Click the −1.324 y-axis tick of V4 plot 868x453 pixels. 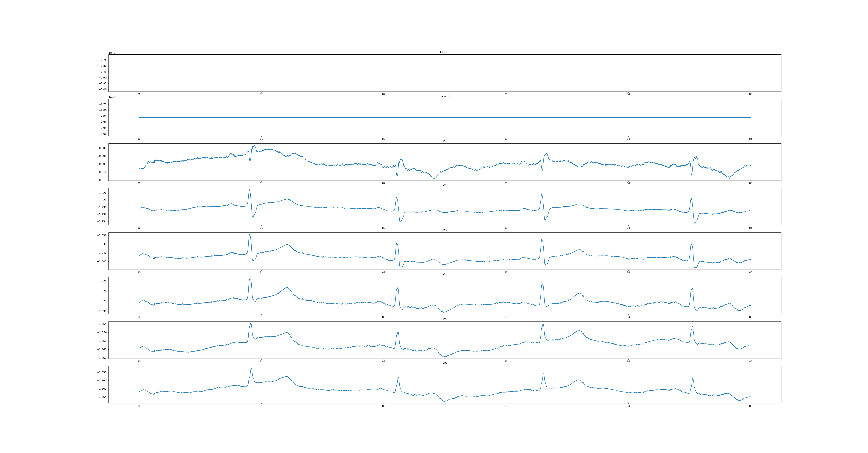[x=102, y=281]
